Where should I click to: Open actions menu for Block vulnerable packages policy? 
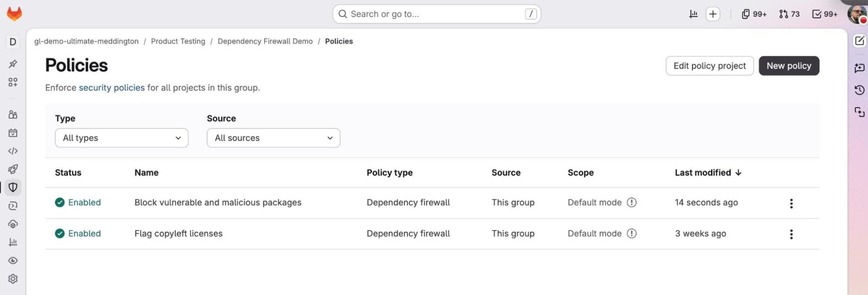point(791,203)
